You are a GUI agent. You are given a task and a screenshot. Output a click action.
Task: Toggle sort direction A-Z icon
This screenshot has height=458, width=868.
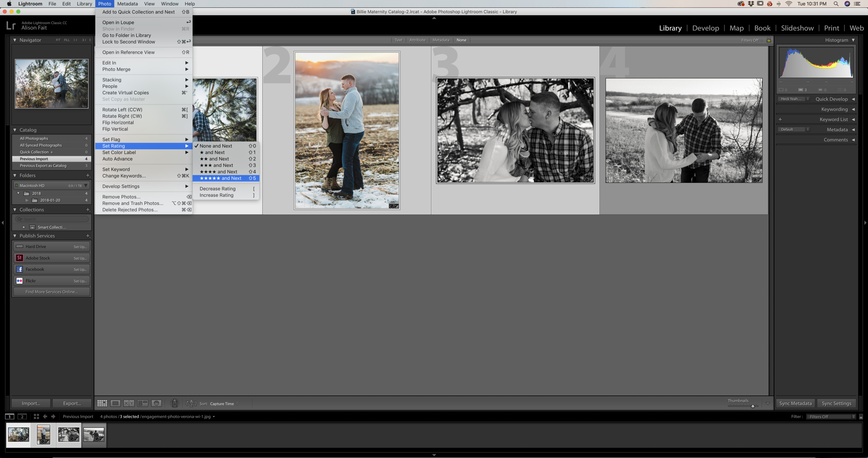191,403
